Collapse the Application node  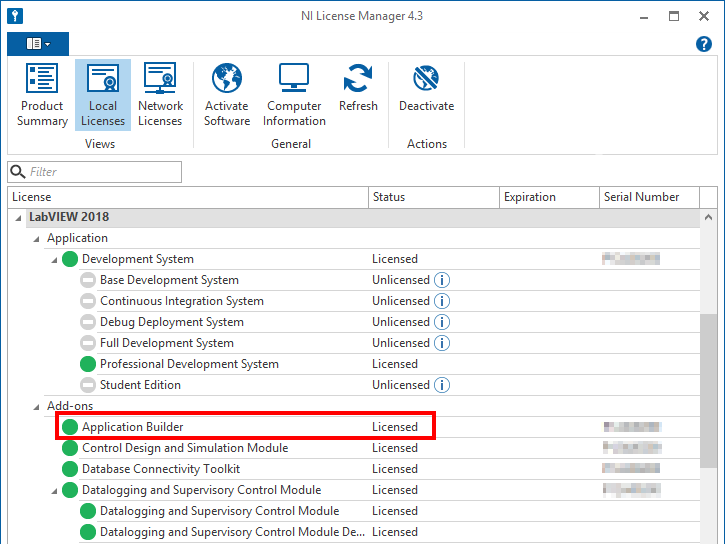click(x=36, y=239)
